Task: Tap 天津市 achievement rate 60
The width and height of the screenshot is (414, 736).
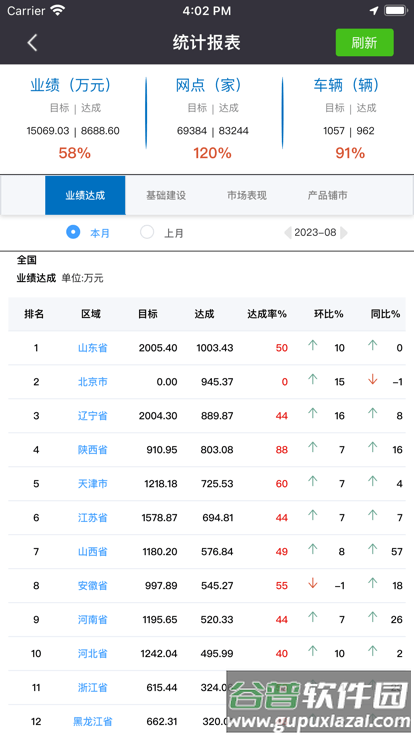Action: tap(282, 483)
